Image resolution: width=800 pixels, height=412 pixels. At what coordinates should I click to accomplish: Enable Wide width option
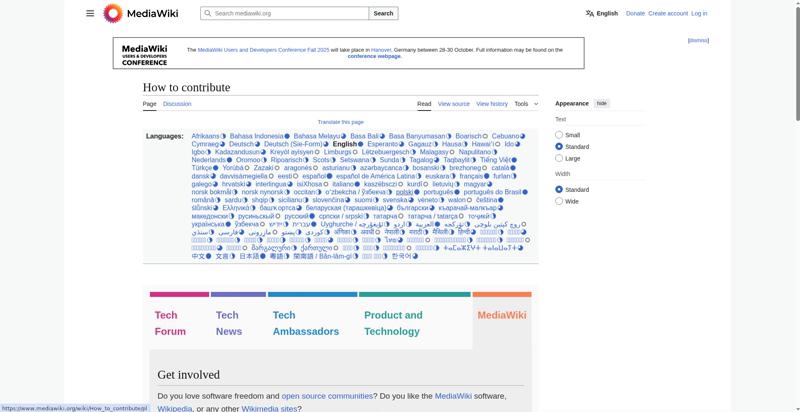point(558,201)
